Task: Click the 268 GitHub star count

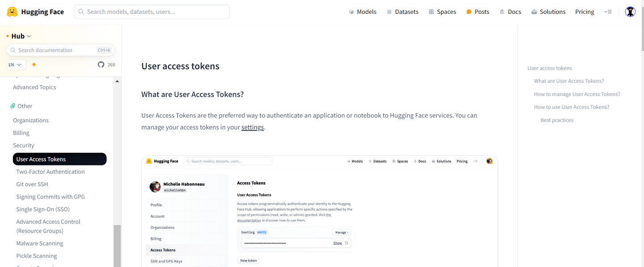Action: tap(111, 65)
